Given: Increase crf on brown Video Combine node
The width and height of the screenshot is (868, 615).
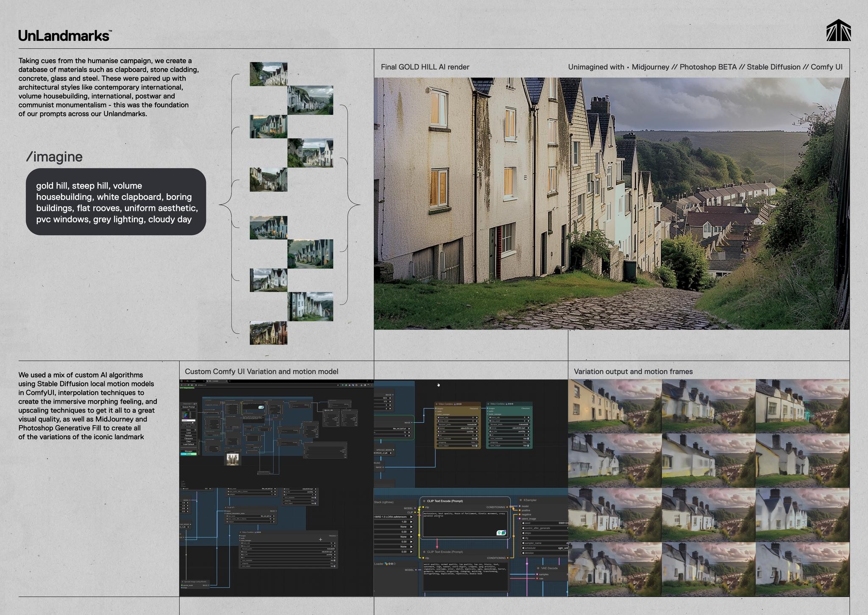Looking at the screenshot, I should 477,435.
